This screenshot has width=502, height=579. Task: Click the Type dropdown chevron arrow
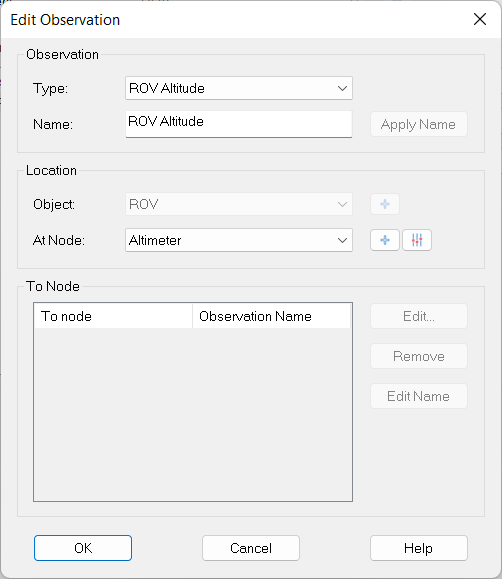[x=342, y=88]
